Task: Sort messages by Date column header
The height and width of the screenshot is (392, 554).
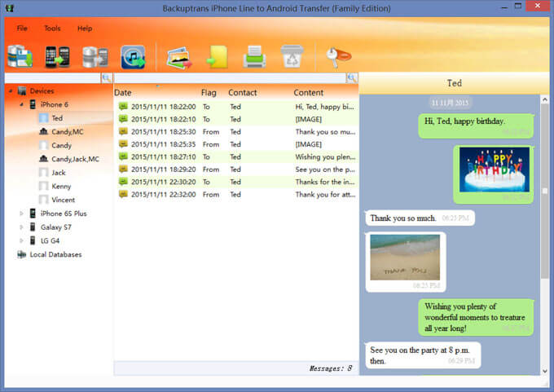Action: point(122,93)
